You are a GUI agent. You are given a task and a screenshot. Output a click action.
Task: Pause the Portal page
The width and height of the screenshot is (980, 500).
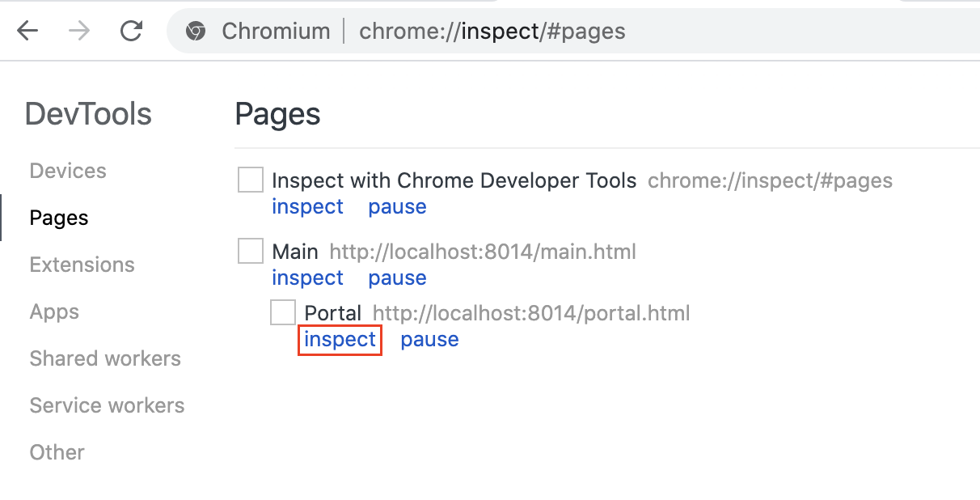(x=429, y=339)
